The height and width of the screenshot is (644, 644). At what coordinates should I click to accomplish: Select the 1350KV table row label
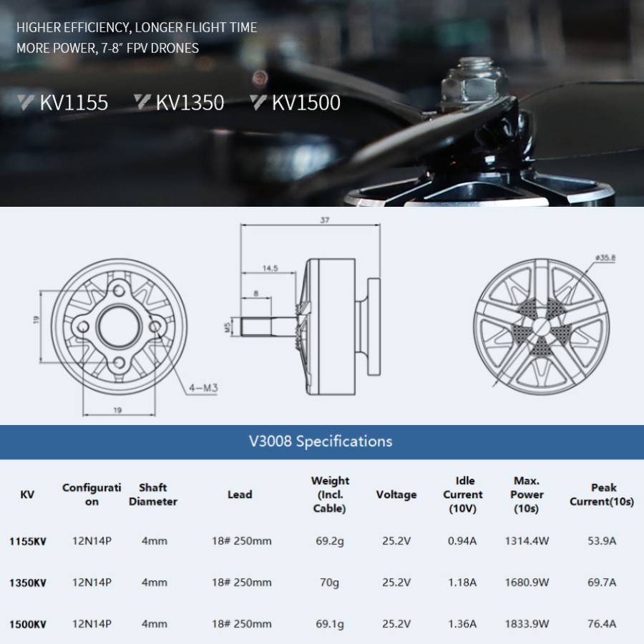coord(28,582)
